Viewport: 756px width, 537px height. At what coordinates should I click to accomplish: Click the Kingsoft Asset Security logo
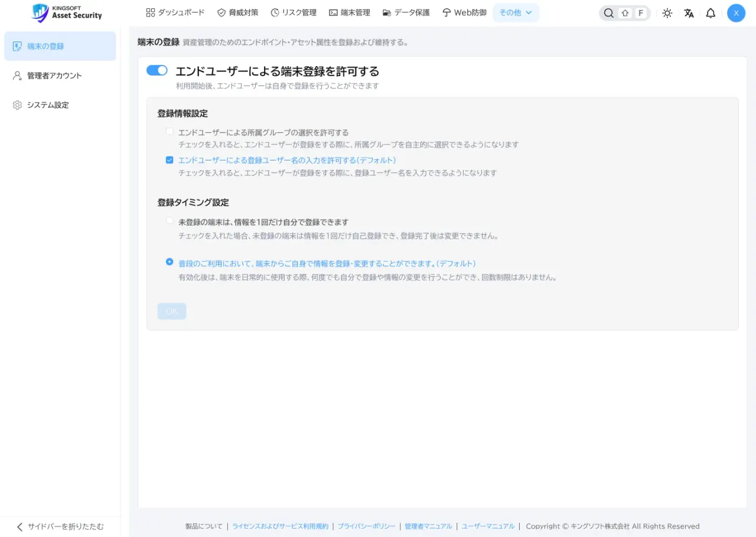point(67,12)
